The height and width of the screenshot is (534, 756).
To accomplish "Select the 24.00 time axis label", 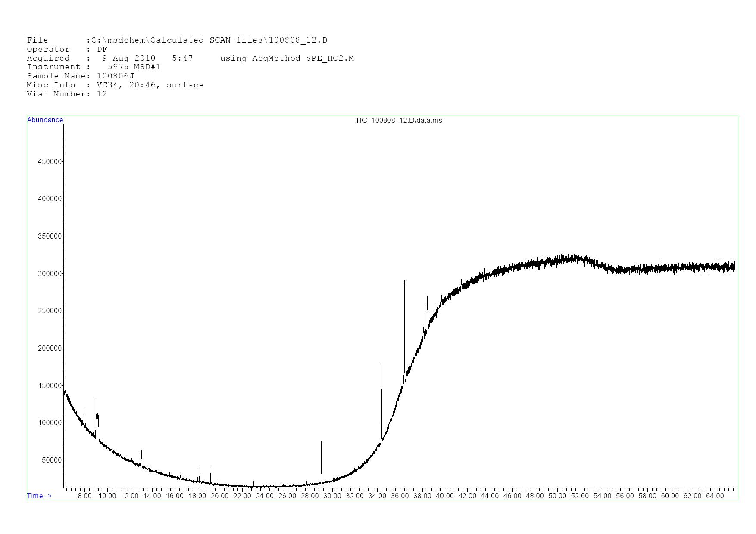I will (x=265, y=496).
